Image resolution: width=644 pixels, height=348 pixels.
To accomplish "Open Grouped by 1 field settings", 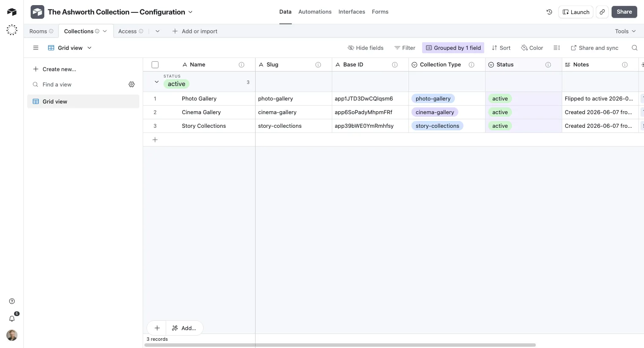I will tap(453, 48).
